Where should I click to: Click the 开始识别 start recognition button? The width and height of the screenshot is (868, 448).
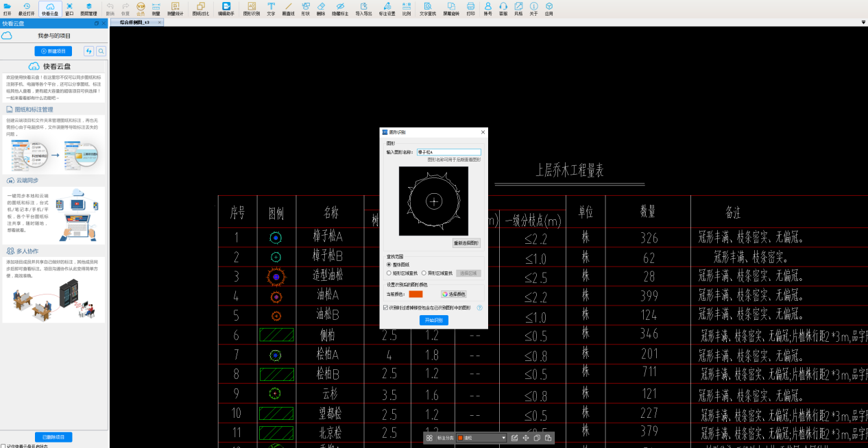click(x=434, y=320)
